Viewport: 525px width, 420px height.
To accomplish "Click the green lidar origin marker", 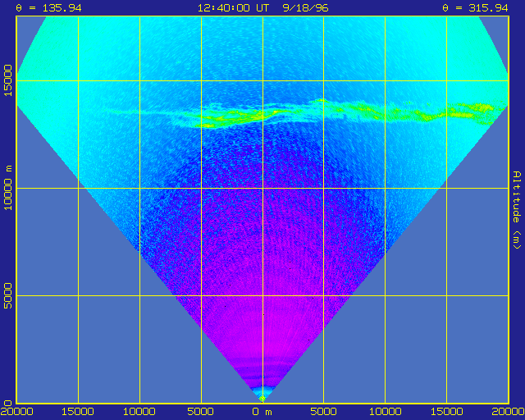I will tap(262, 399).
